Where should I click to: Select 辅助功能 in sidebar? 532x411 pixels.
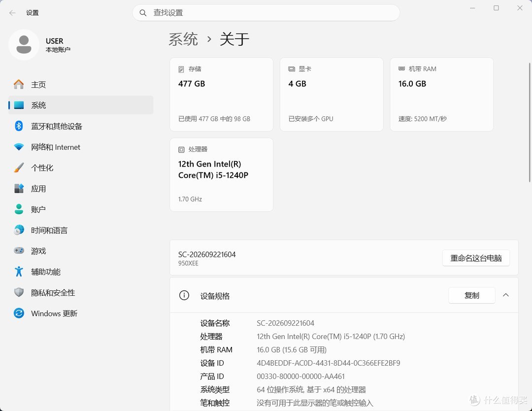tap(81, 272)
